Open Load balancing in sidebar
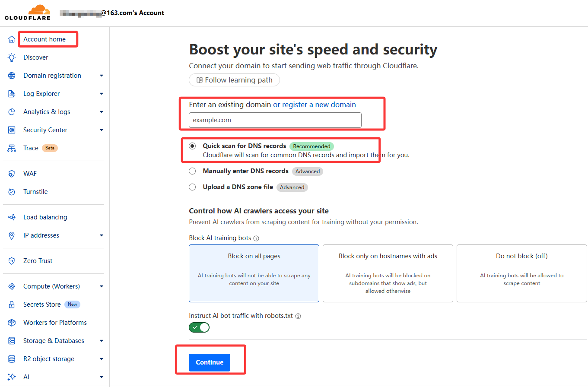 click(x=45, y=217)
